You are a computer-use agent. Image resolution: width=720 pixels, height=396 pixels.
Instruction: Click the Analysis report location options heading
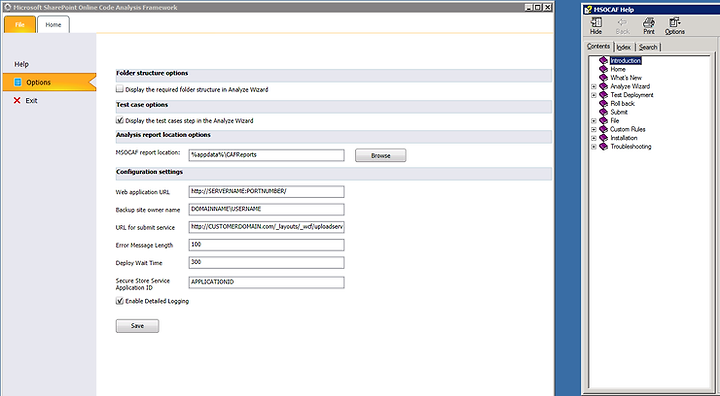point(163,135)
